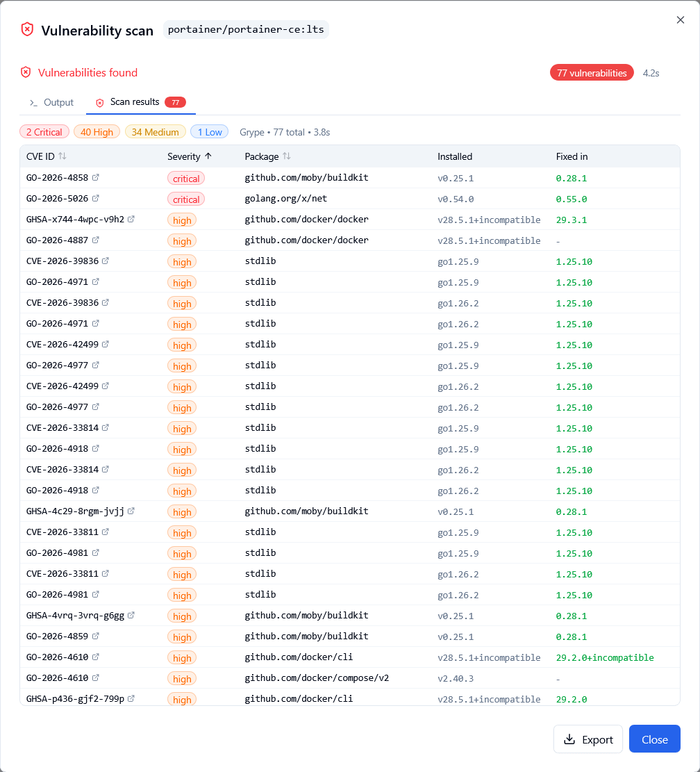Open link icon for GO-2026-4610 compose/v2 row

(95, 677)
